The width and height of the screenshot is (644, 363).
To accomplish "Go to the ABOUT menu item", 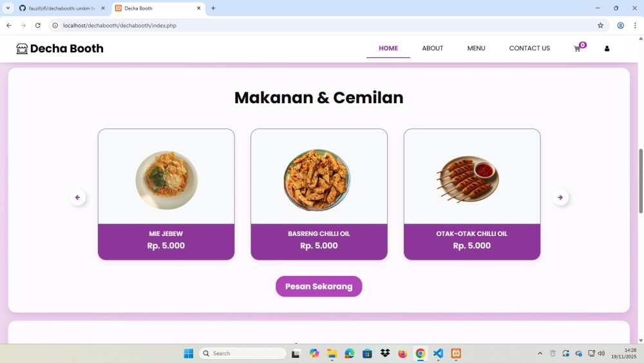I will tap(433, 48).
